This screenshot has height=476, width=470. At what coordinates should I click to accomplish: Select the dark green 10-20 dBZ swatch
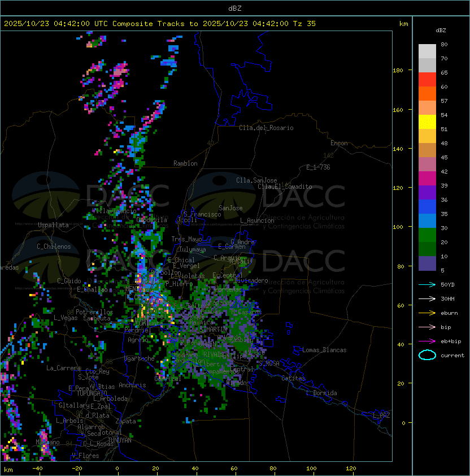click(x=427, y=249)
